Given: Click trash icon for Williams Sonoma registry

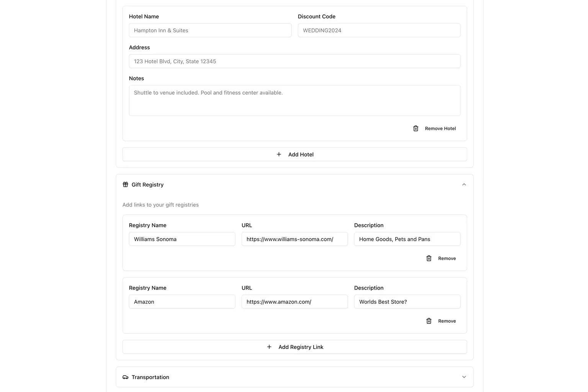Looking at the screenshot, I should [429, 258].
